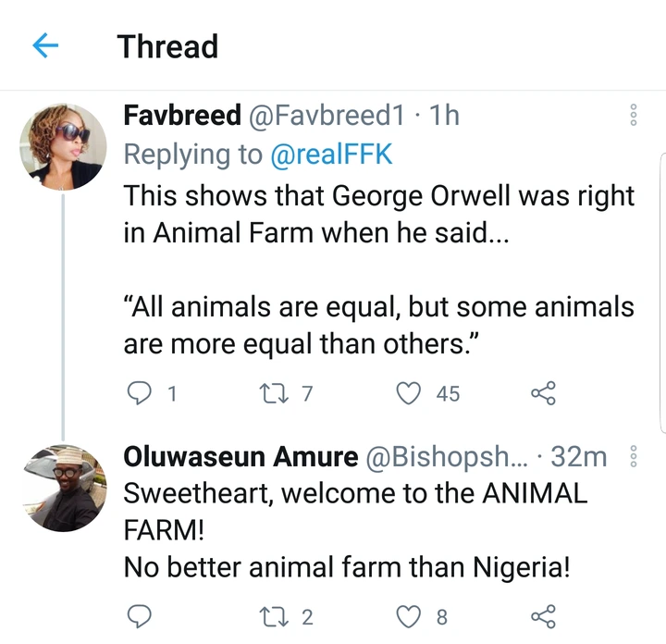Open the @realFFK profile link

click(331, 155)
